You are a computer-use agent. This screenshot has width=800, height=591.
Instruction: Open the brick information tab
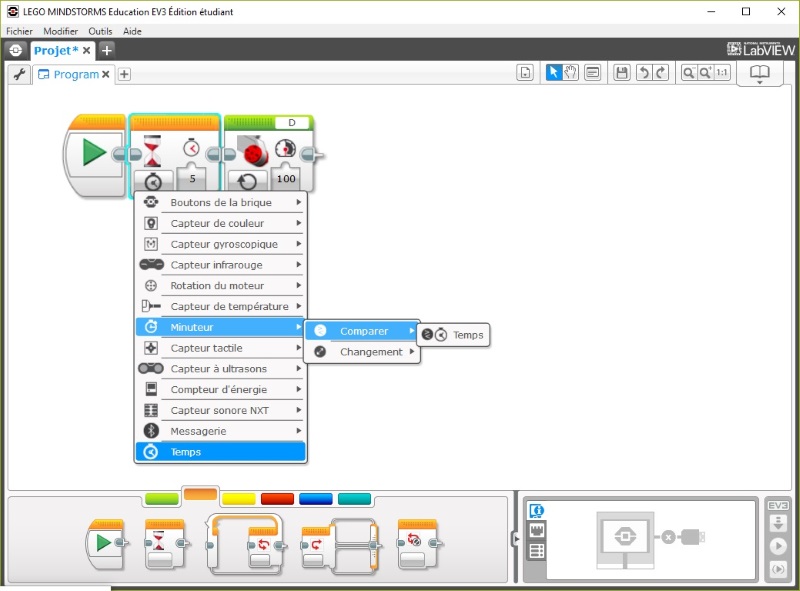537,510
